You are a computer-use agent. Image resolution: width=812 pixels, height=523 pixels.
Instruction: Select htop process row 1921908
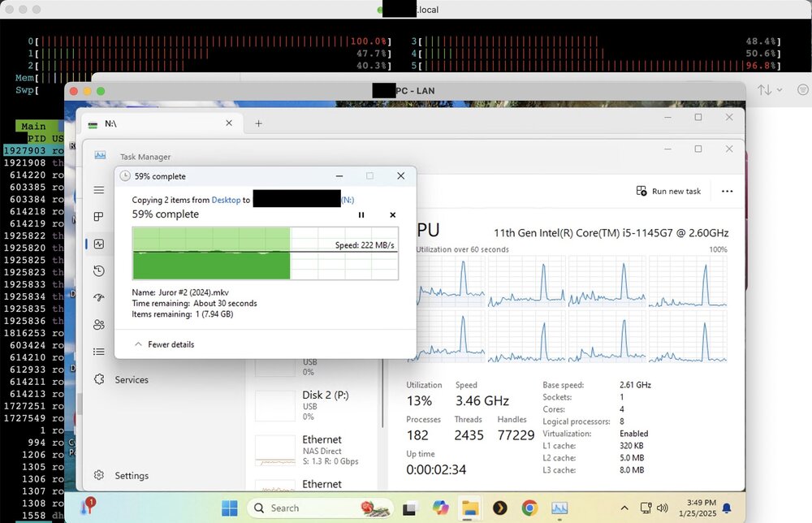click(33, 162)
